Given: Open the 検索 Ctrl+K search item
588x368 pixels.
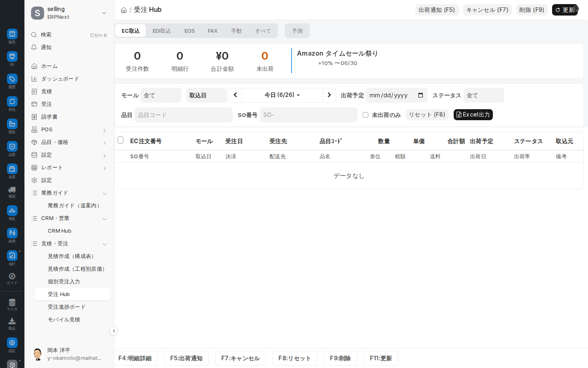Looking at the screenshot, I should 69,35.
